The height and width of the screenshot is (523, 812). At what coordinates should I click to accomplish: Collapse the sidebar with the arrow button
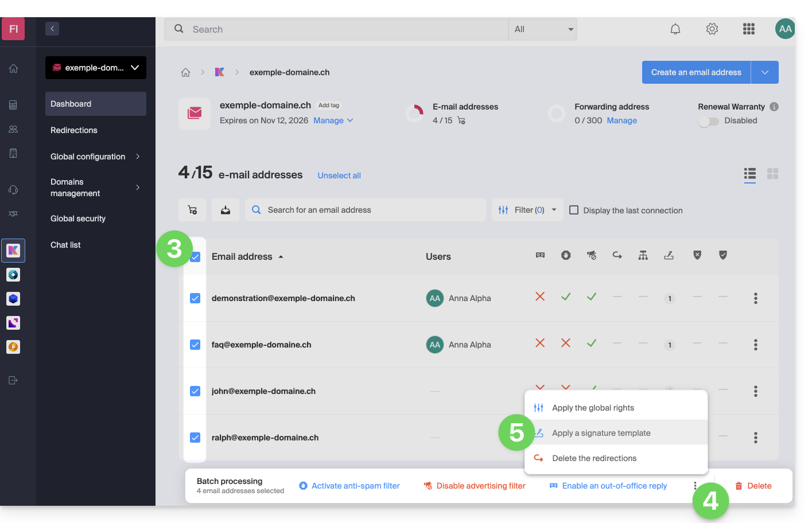coord(52,29)
